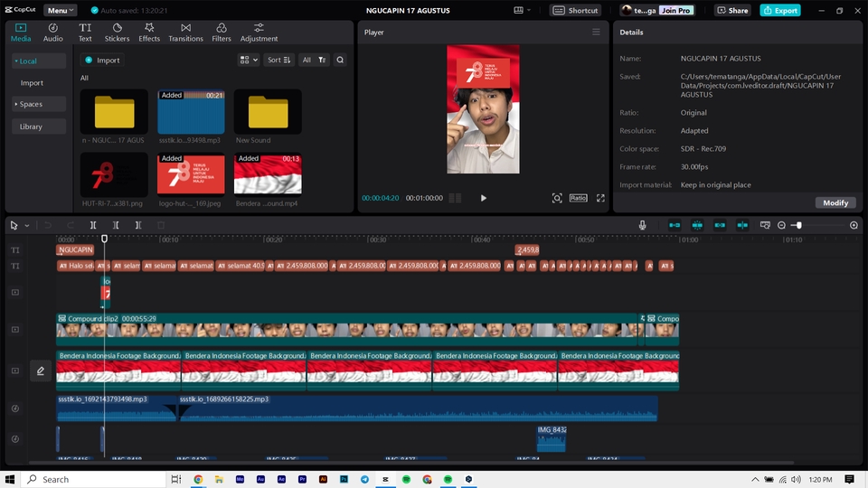Click the Shortcut button
This screenshot has height=488, width=868.
pyautogui.click(x=575, y=10)
